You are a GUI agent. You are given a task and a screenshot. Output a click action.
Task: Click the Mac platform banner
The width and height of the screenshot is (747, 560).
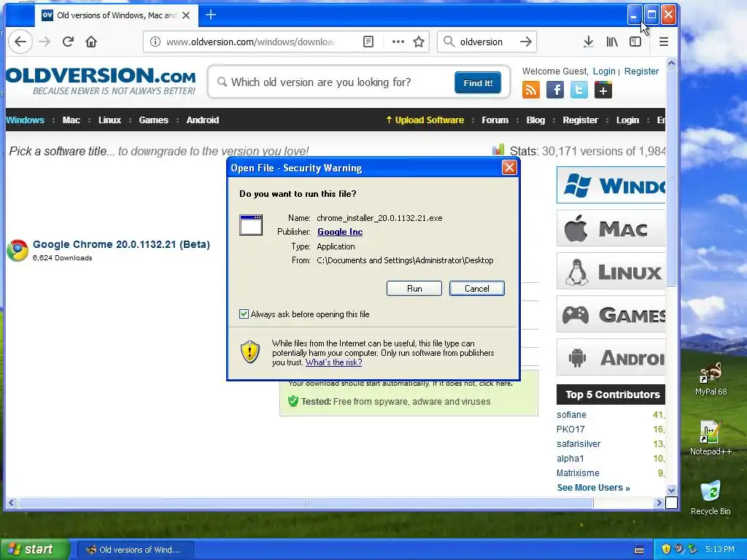(x=611, y=228)
